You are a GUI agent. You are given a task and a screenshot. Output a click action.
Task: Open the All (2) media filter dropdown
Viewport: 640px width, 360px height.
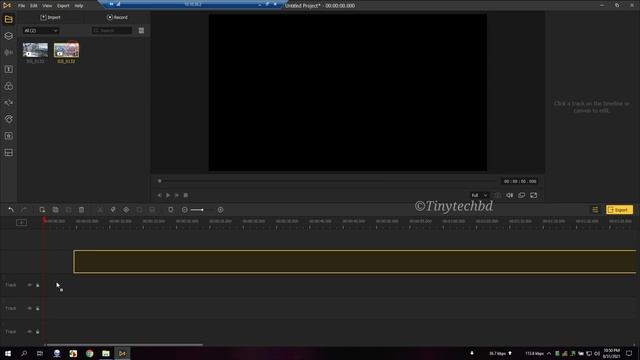pos(41,31)
